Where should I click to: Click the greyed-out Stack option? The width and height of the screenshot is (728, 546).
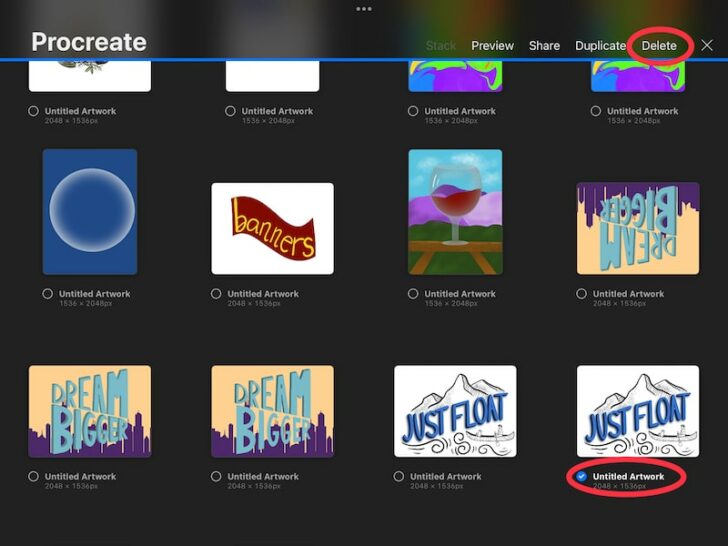(441, 46)
